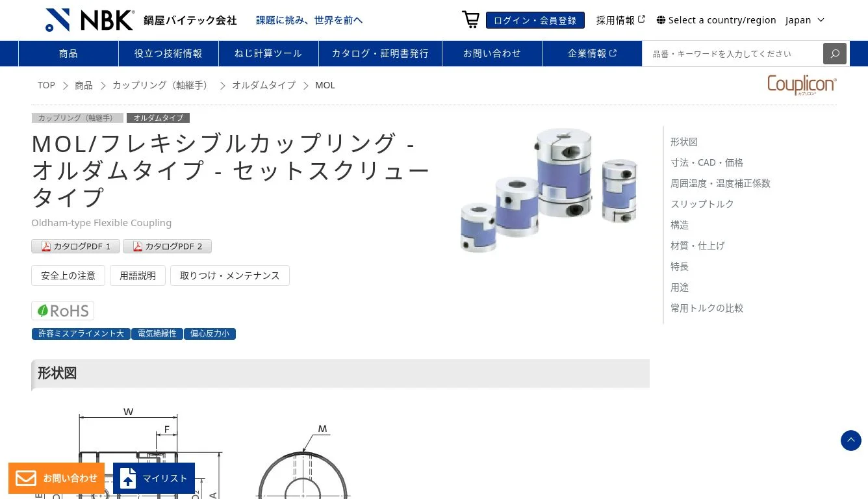The image size is (868, 499).
Task: Open 用語説明
Action: click(138, 275)
